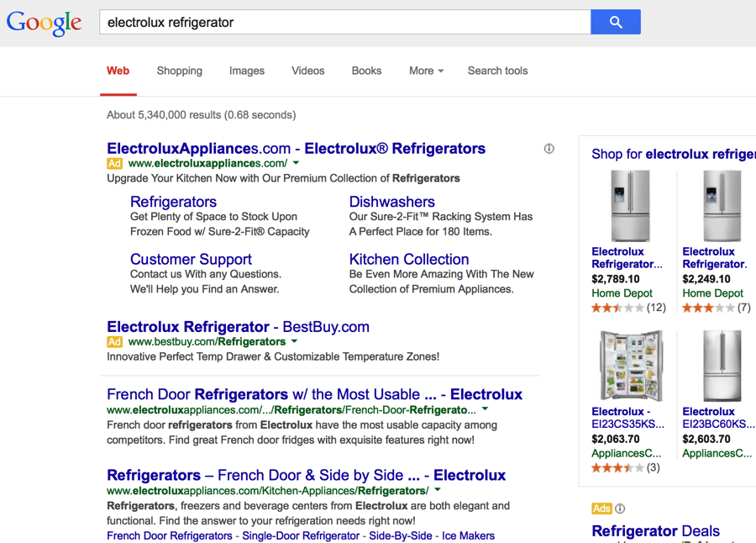
Task: Open Electrolux Refrigerator listing priced $2,789.10
Action: click(x=627, y=258)
